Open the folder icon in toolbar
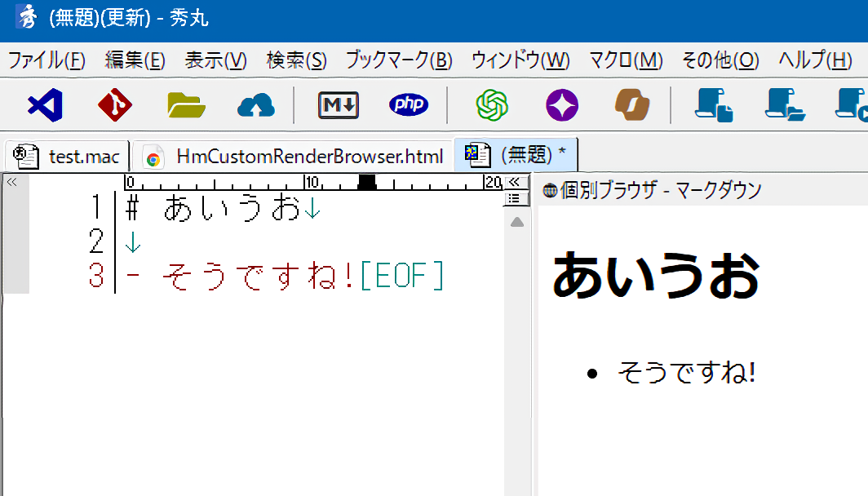 click(x=186, y=104)
